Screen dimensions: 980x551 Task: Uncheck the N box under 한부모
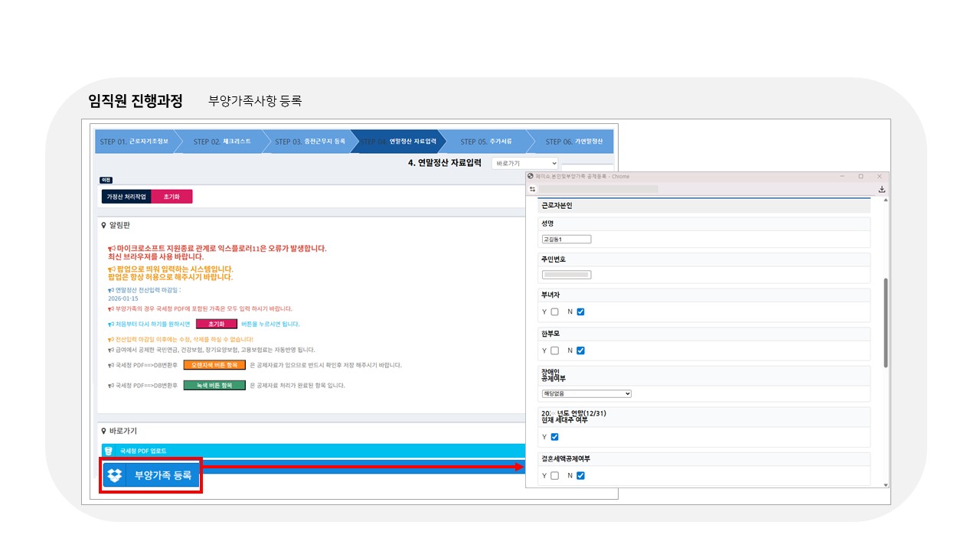580,350
